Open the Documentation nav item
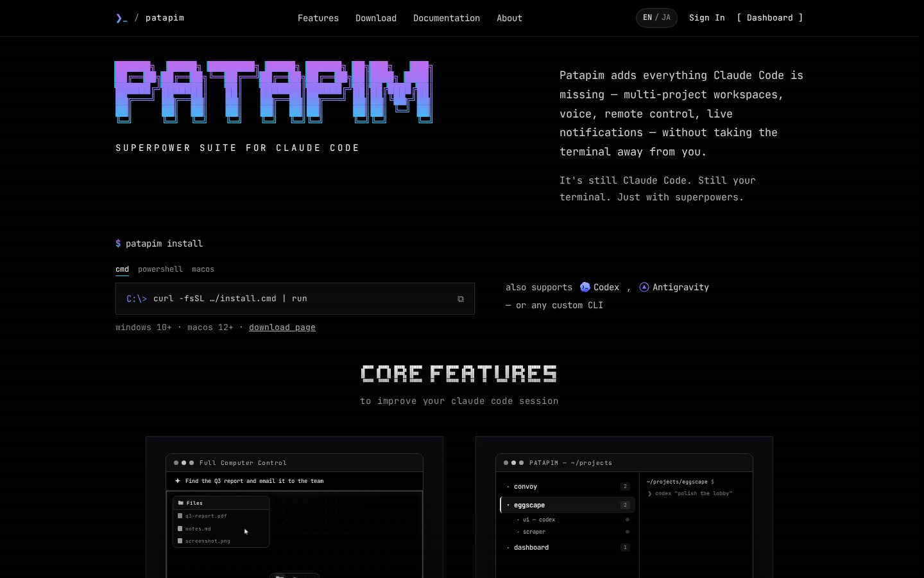The image size is (924, 578). [447, 18]
